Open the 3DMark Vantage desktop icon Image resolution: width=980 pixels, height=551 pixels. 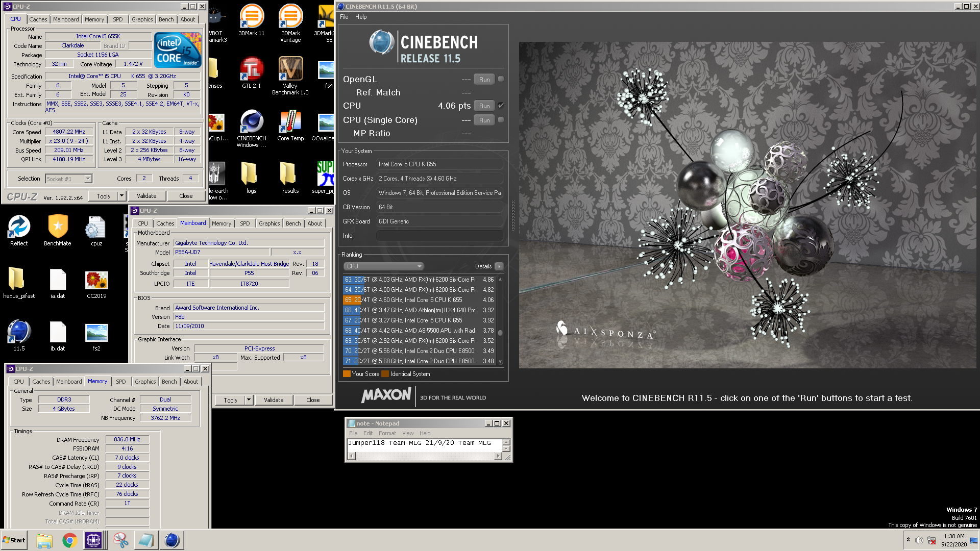290,23
